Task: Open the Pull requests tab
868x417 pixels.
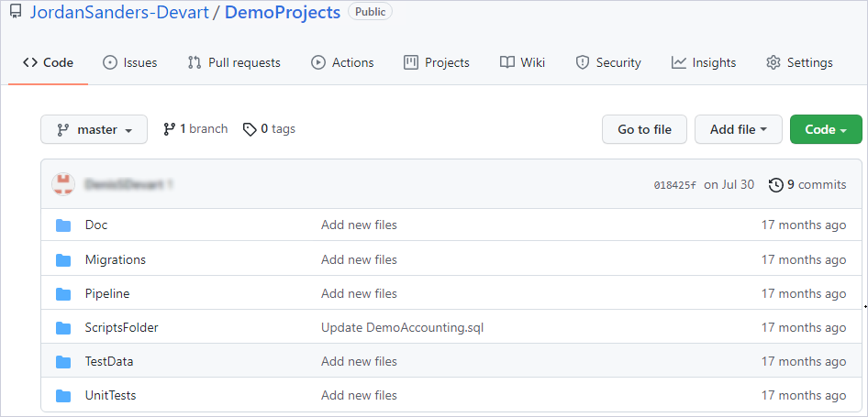Action: pos(234,62)
